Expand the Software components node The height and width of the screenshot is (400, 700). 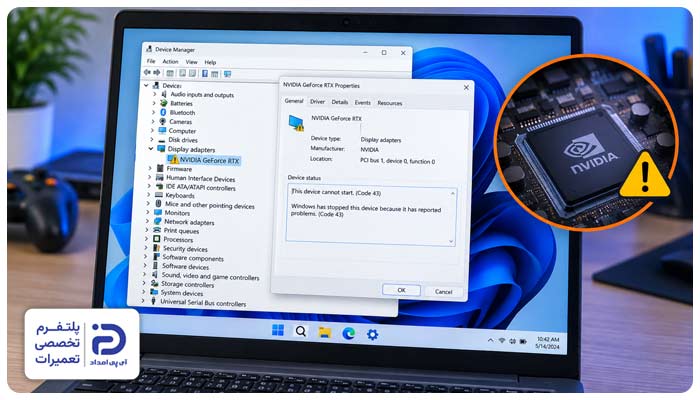pos(146,257)
